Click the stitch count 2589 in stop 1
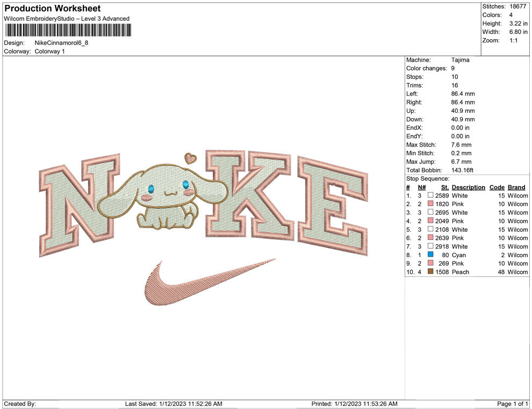532x409 pixels. coord(442,195)
